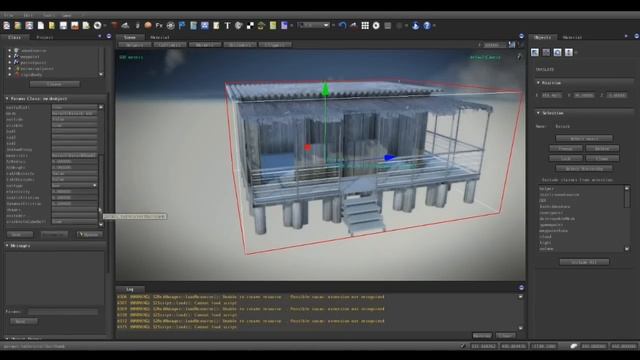Click the wheel-shaped icon next to Fx
Viewport: 640px width, 360px height.
coord(171,25)
